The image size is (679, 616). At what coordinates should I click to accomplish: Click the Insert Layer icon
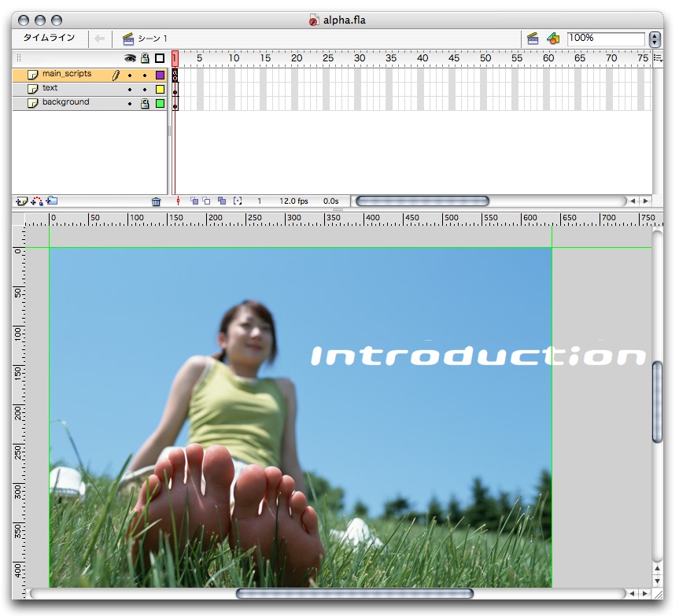(x=21, y=201)
